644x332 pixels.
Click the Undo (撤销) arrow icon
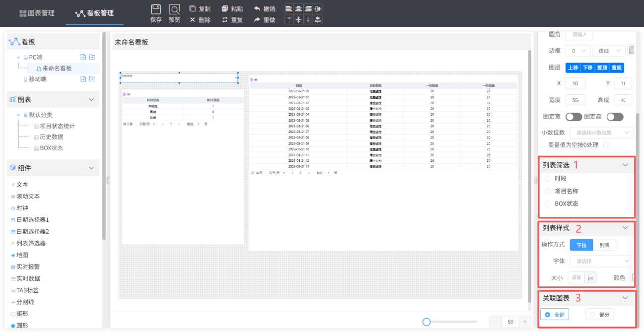coord(257,9)
